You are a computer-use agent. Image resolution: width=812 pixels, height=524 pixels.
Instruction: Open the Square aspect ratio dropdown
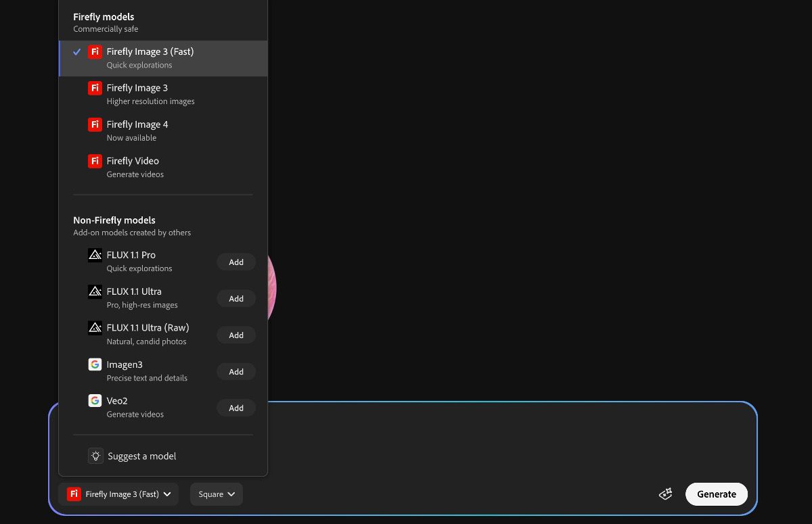tap(217, 494)
